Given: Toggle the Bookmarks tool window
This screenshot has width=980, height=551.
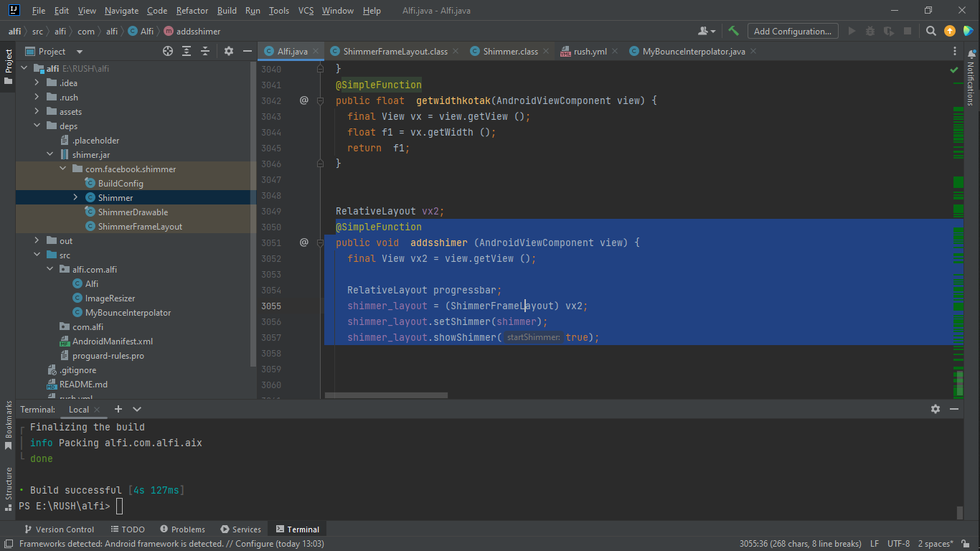Looking at the screenshot, I should click(9, 425).
